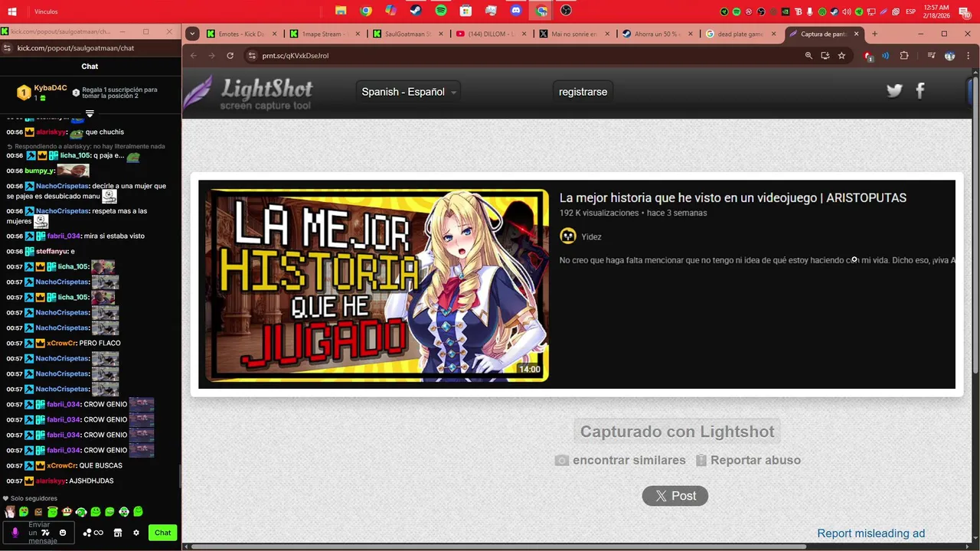Click the angry brown box emote
Screen dimensions: 980x551
coord(38,511)
